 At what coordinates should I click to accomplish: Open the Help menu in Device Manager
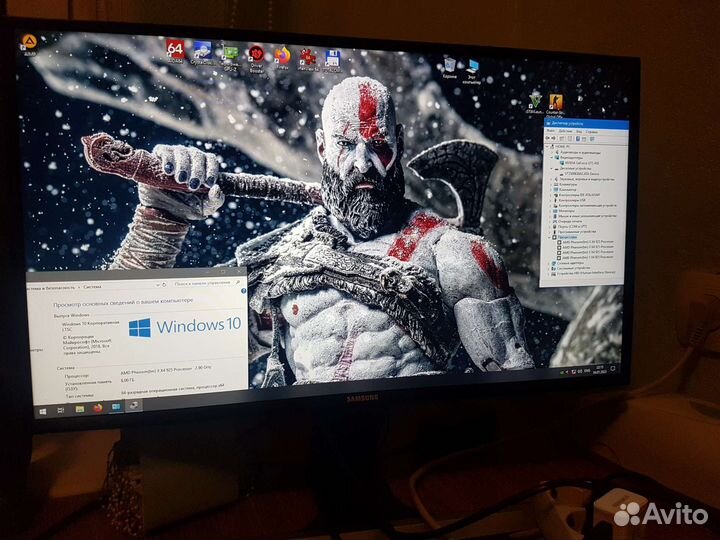(x=591, y=132)
